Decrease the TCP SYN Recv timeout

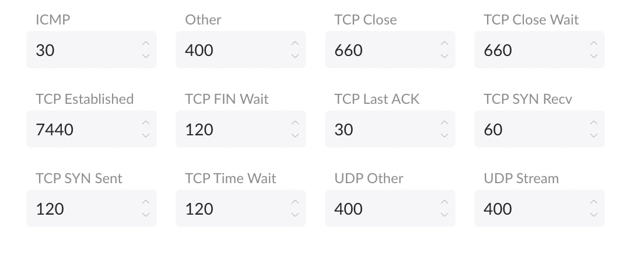594,135
